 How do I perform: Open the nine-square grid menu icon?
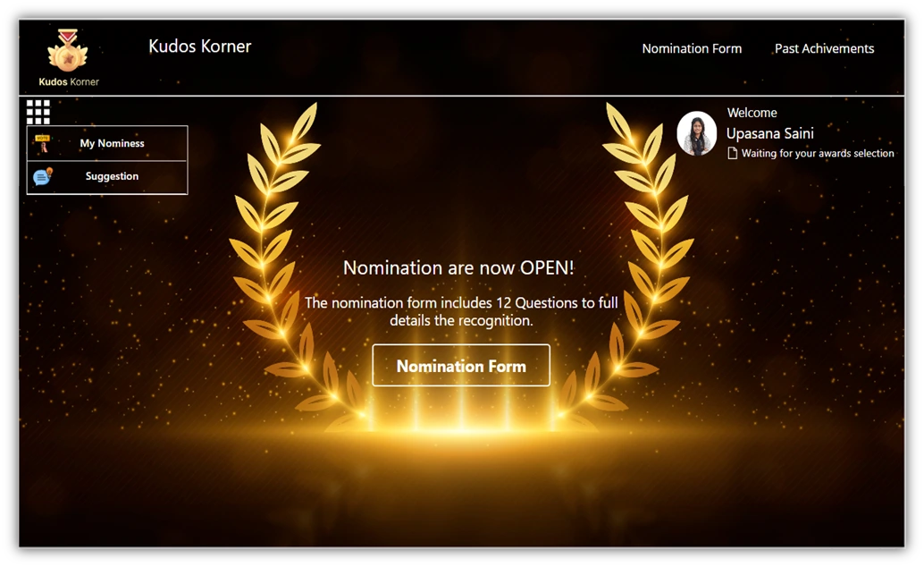(38, 112)
